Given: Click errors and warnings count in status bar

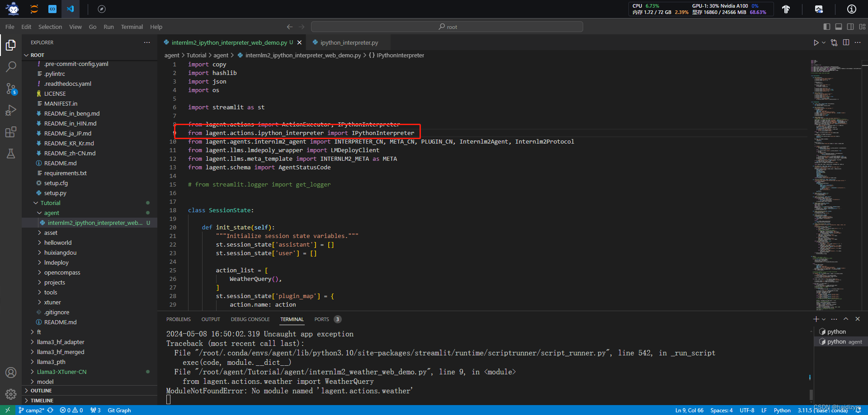Looking at the screenshot, I should pyautogui.click(x=71, y=410).
